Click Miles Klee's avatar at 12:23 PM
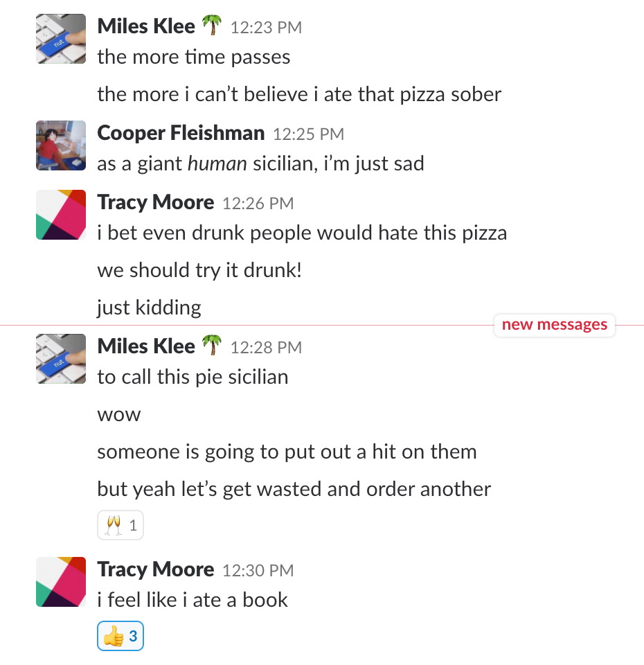The image size is (644, 665). (x=61, y=39)
